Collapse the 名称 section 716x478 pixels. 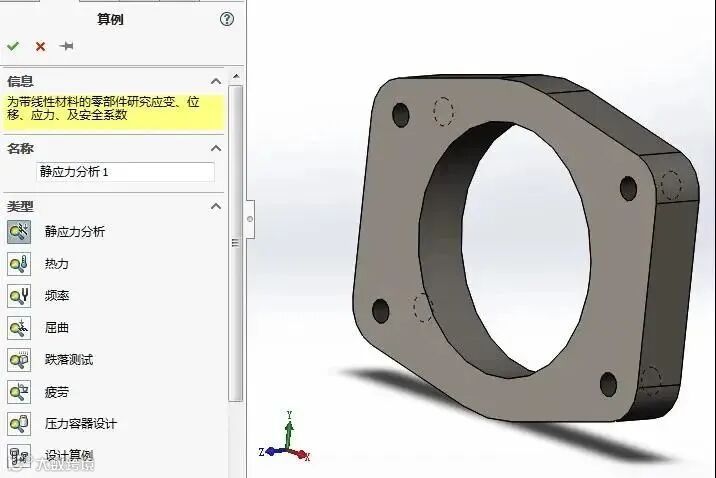pyautogui.click(x=216, y=148)
